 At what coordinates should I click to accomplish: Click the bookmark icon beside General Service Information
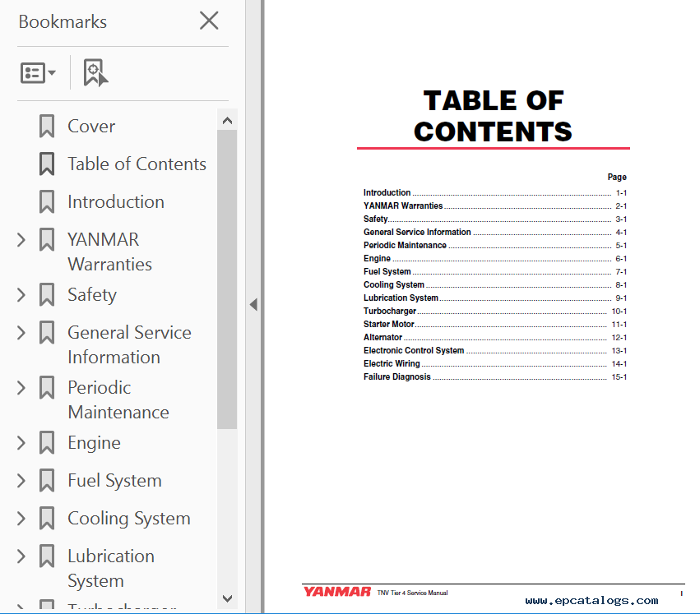coord(47,333)
